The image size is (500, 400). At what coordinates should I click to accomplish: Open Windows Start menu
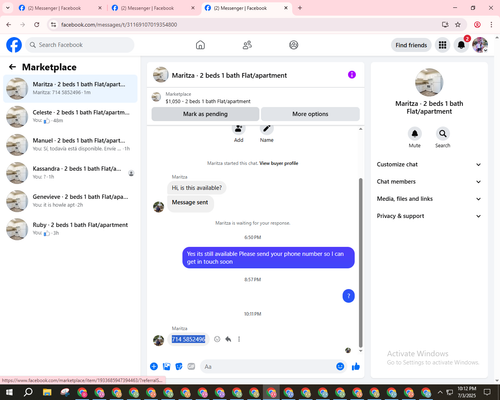(x=9, y=392)
